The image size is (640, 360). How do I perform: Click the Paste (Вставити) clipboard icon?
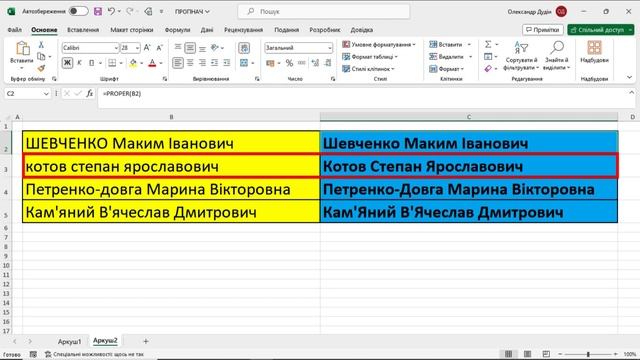point(22,49)
